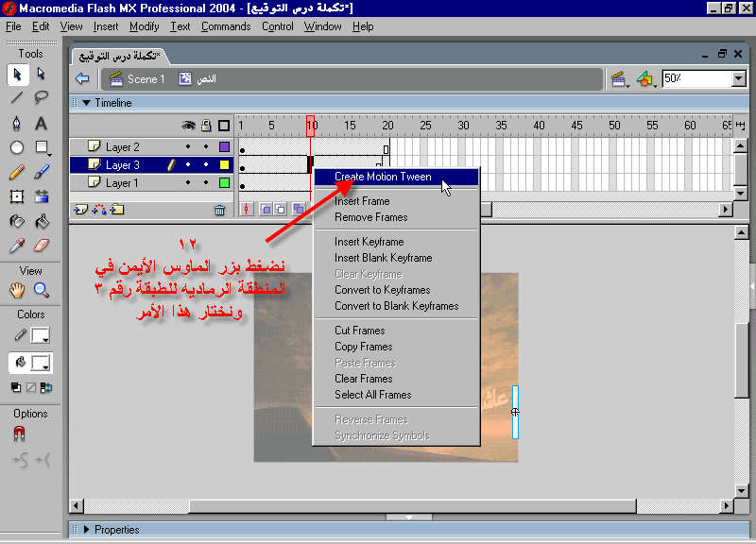
Task: Select the Paint Bucket tool
Action: click(42, 222)
